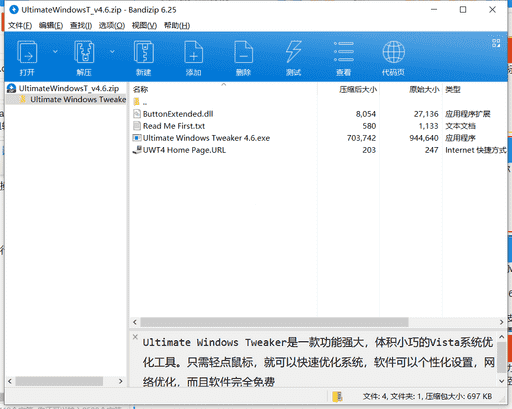Sort by the 原始大小 column header
This screenshot has width=512, height=409.
tap(424, 89)
